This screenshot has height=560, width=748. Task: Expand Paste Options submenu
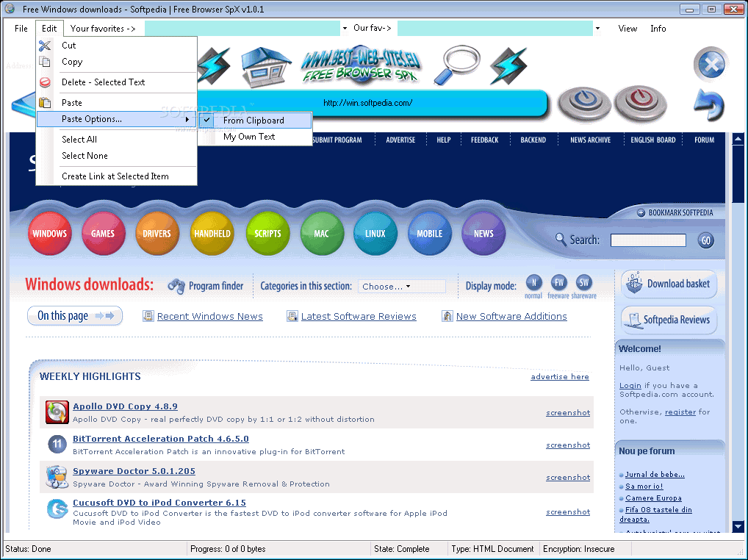116,119
